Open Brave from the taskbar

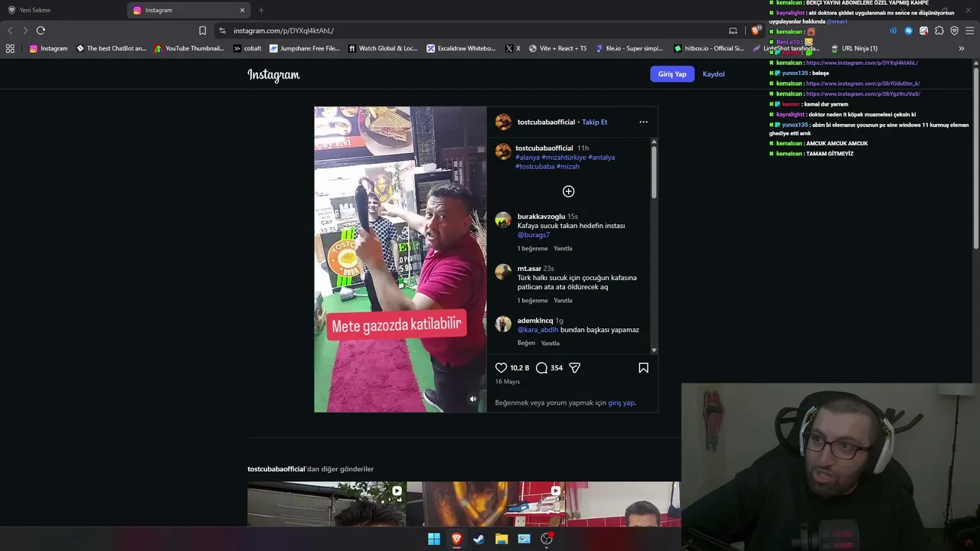coord(456,539)
